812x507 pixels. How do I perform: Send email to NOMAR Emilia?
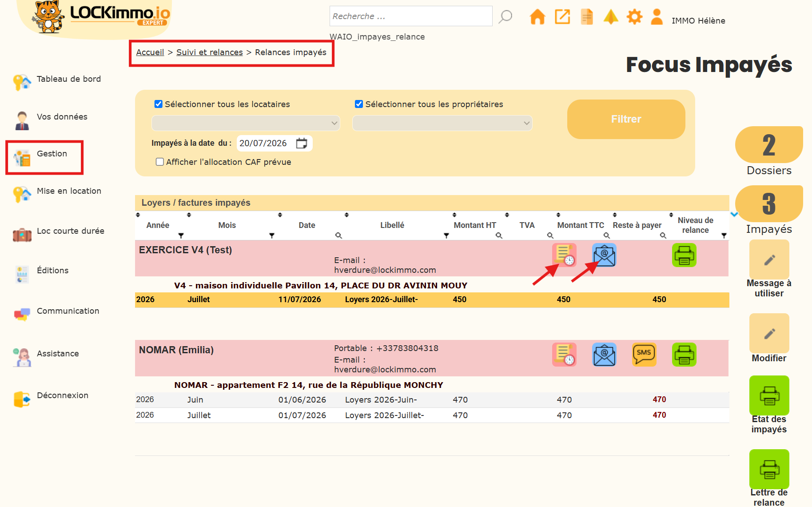point(604,355)
